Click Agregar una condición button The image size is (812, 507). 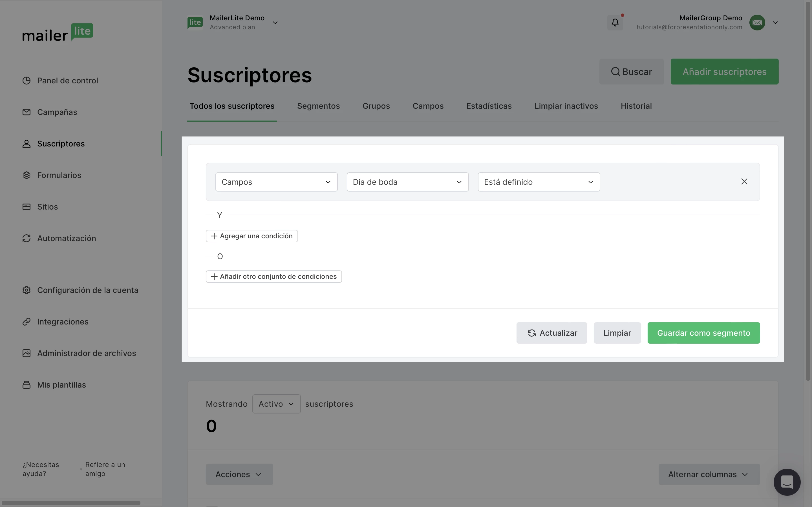[x=252, y=236]
